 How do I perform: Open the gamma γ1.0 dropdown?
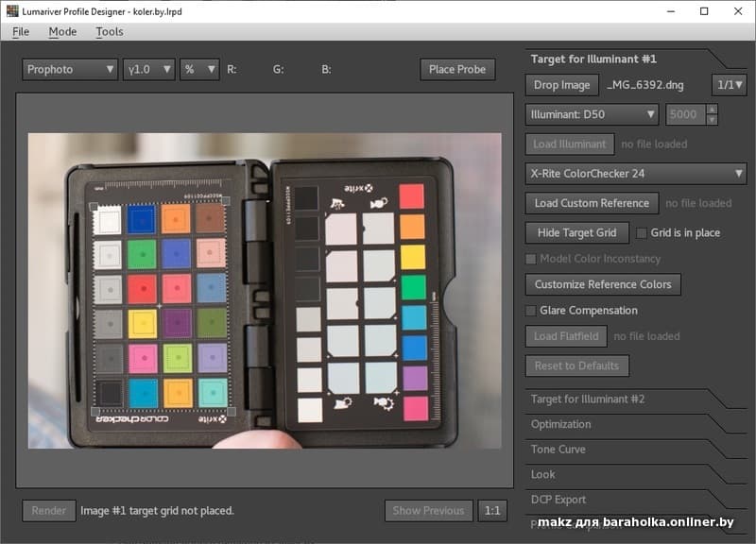148,69
